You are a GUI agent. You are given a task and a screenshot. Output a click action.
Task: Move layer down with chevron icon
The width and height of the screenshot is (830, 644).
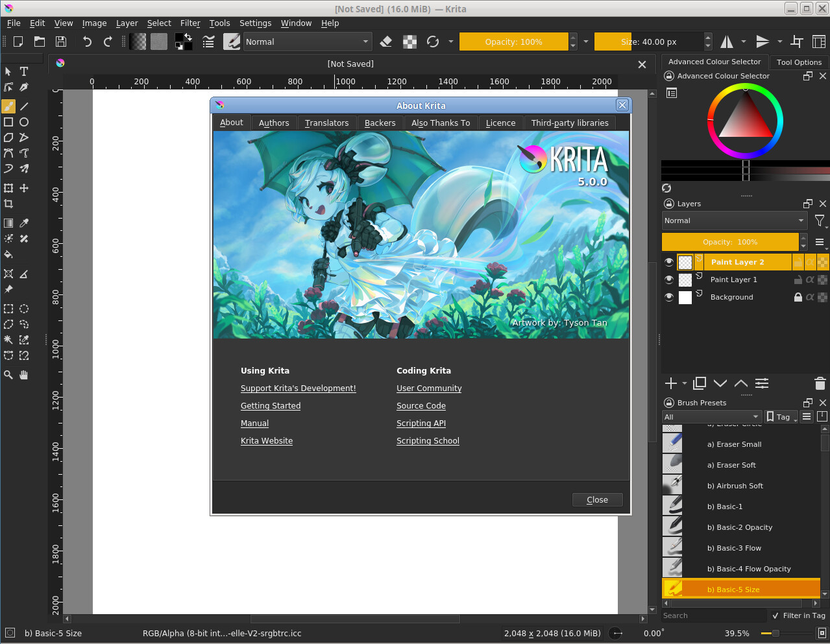tap(720, 383)
